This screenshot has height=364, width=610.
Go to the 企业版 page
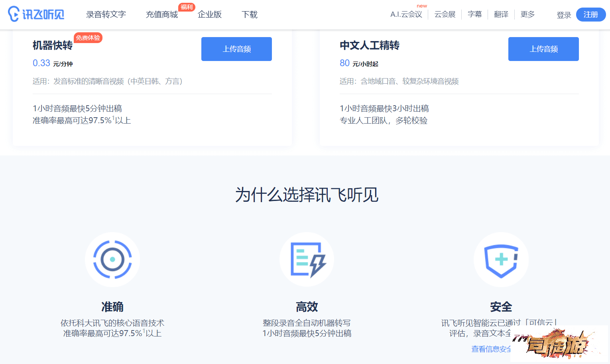point(210,15)
